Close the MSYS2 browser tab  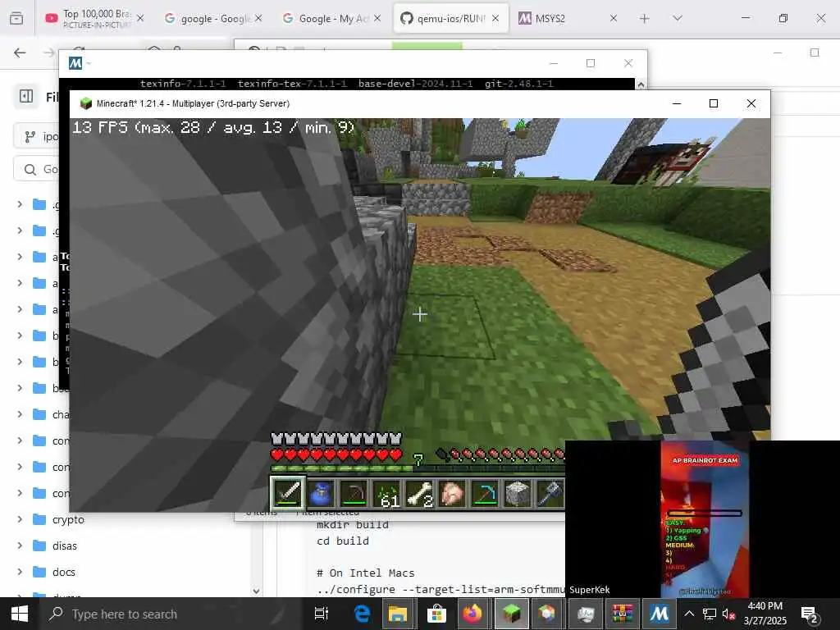pyautogui.click(x=614, y=18)
